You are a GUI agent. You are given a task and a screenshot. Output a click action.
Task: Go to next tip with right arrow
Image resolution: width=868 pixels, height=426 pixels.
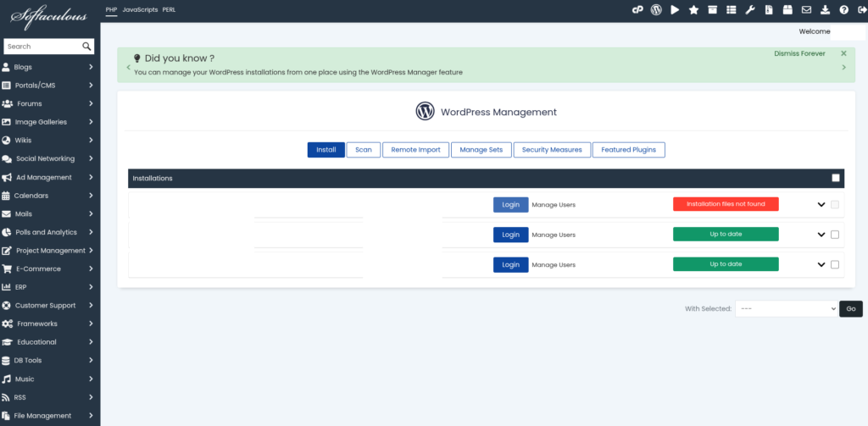843,68
